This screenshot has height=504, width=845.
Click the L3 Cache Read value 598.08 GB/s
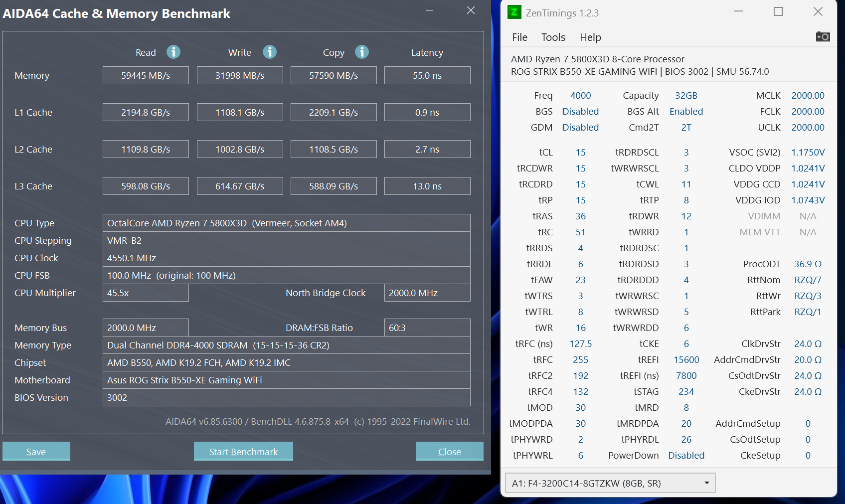[x=146, y=186]
